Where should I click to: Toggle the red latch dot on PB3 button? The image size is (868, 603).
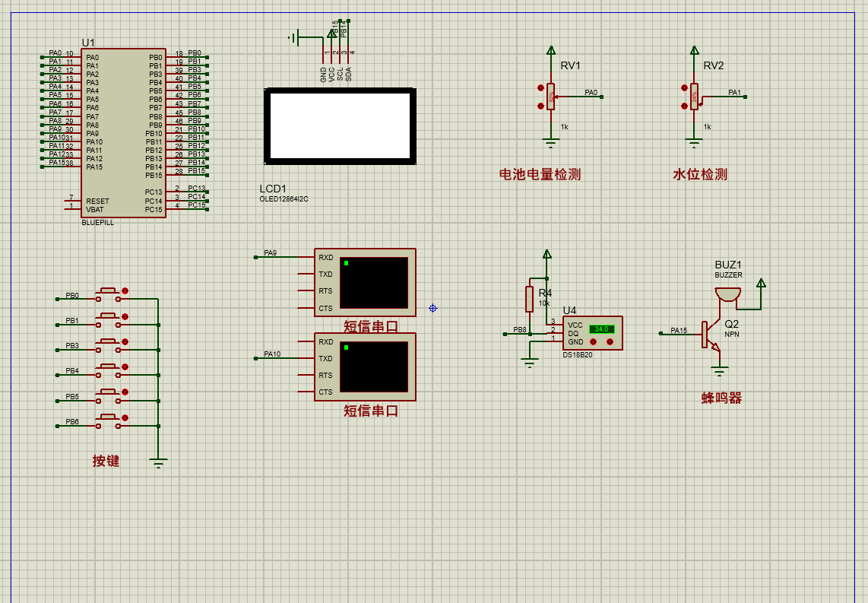[125, 341]
